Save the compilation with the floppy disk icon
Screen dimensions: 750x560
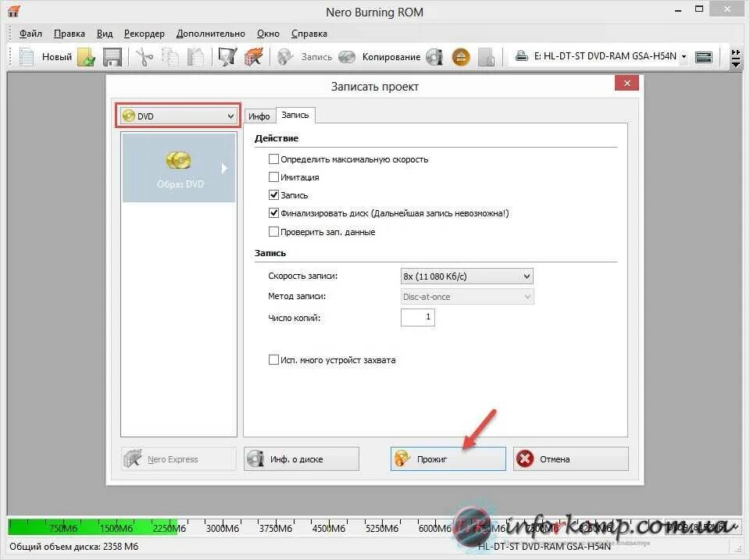tap(112, 57)
